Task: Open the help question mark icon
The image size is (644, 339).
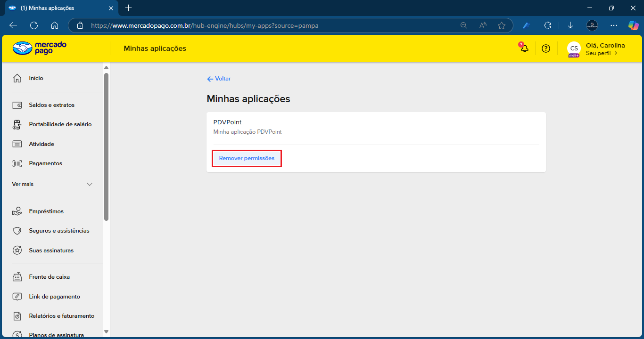Action: 546,48
